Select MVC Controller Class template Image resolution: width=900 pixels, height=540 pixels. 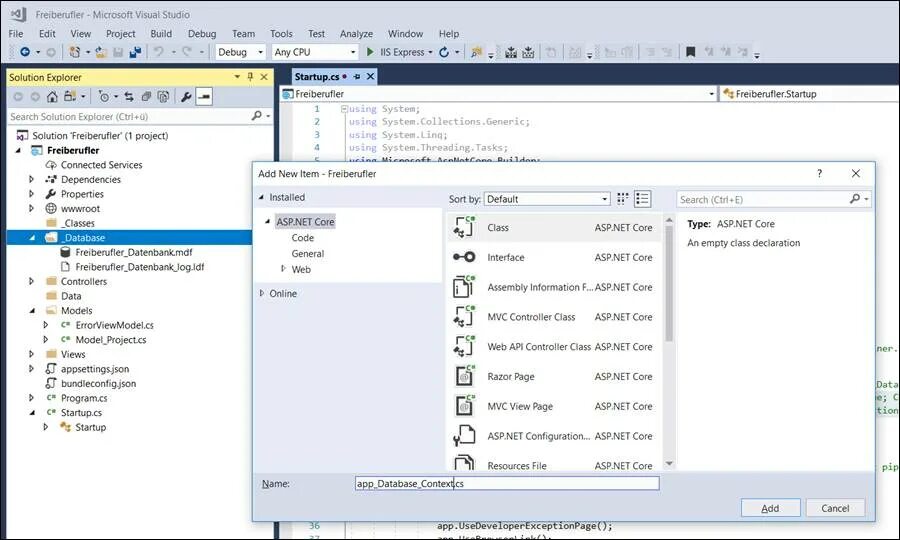pyautogui.click(x=554, y=317)
